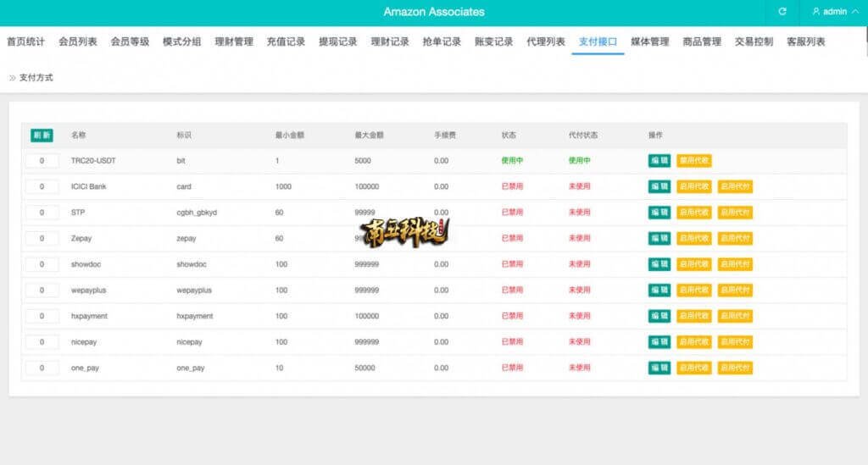Click the refresh icon in top bar

[782, 12]
